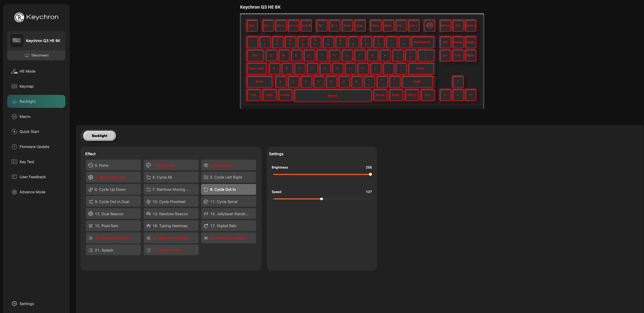The width and height of the screenshot is (644, 313).
Task: Click the HE Mode sidebar icon
Action: (14, 71)
